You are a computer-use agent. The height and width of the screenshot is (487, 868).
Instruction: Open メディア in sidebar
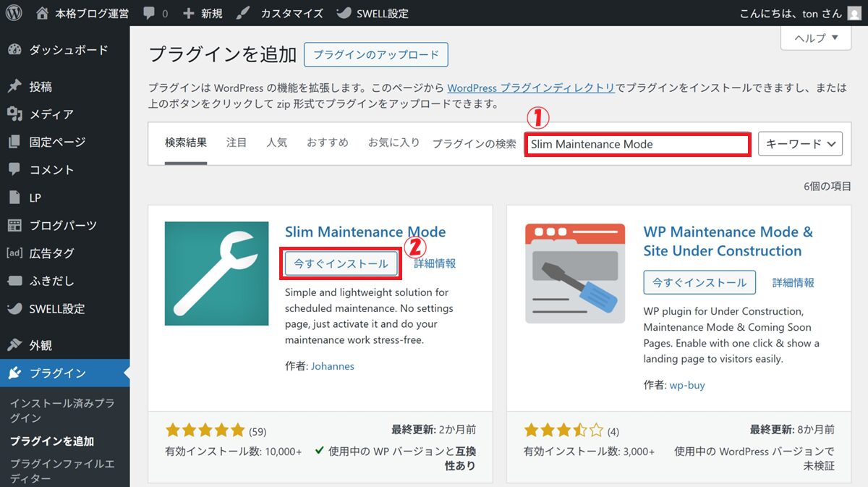click(x=51, y=114)
